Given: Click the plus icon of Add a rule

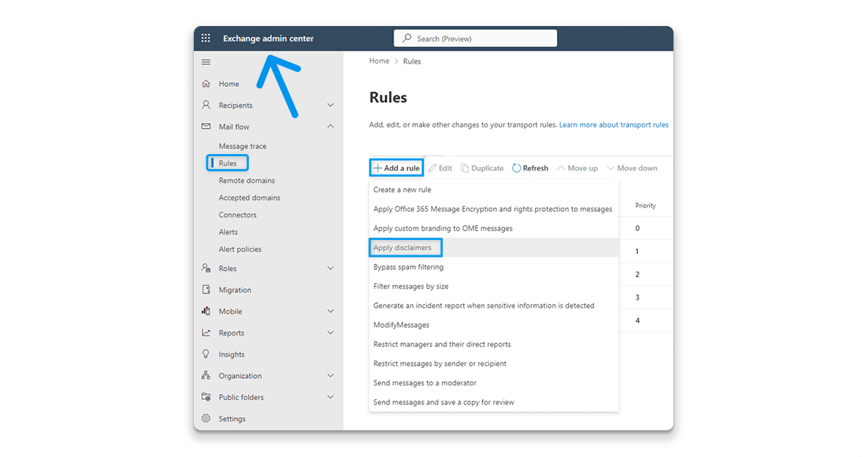Looking at the screenshot, I should 377,168.
